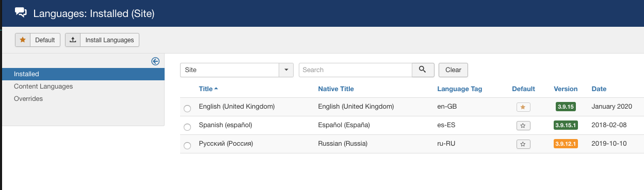Viewport: 644px width, 190px height.
Task: Collapse sidebar with the blue arrow icon
Action: click(x=155, y=61)
